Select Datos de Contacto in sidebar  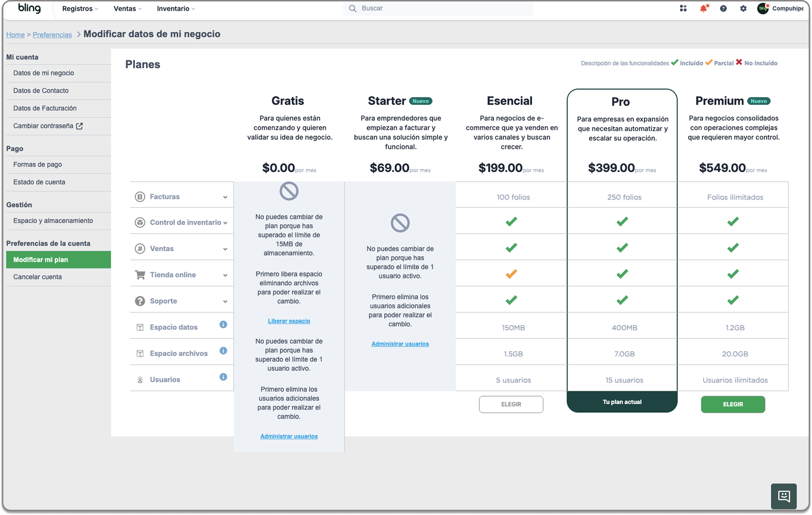(58, 91)
